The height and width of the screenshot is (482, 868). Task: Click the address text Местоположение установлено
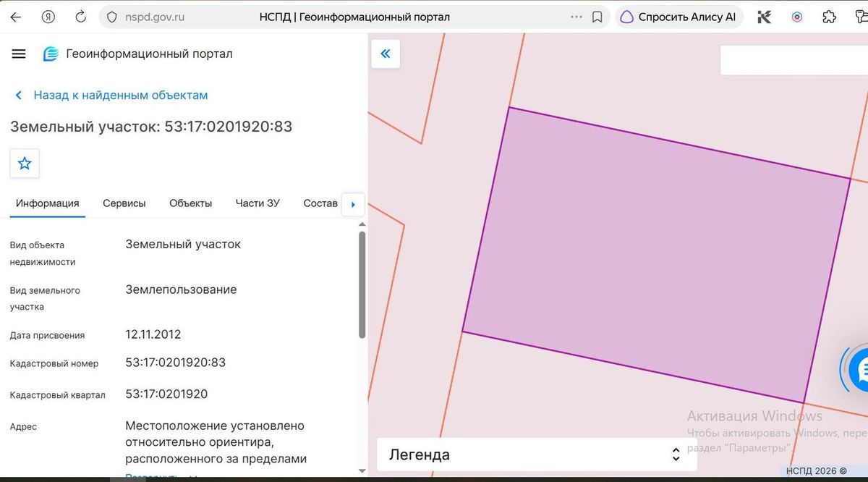pyautogui.click(x=215, y=426)
